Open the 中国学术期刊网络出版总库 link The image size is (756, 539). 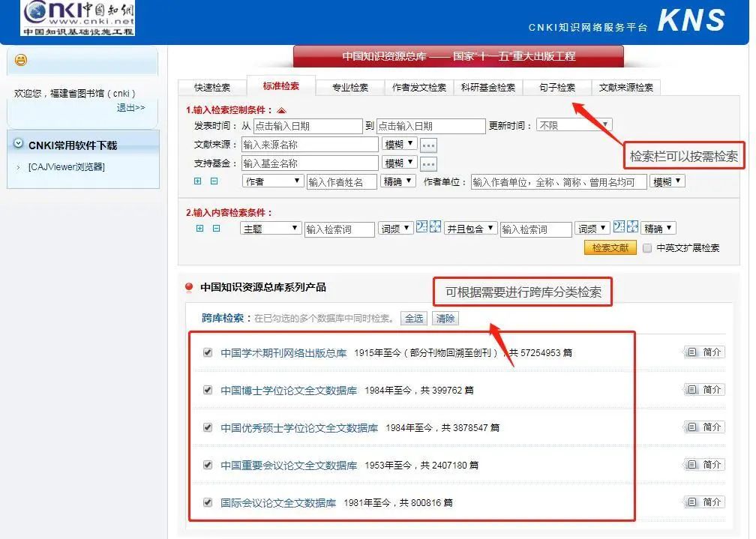click(283, 353)
